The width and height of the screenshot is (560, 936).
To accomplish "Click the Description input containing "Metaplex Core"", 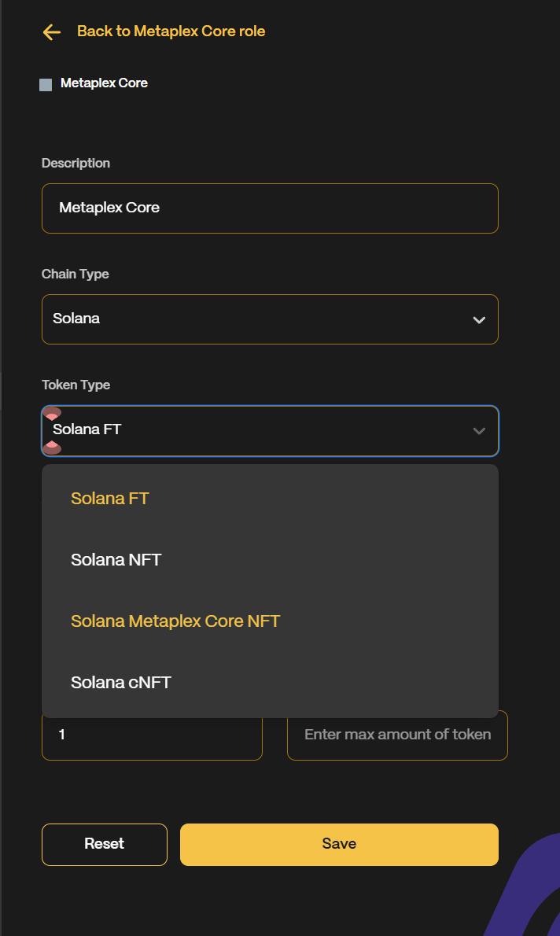I will (x=270, y=208).
